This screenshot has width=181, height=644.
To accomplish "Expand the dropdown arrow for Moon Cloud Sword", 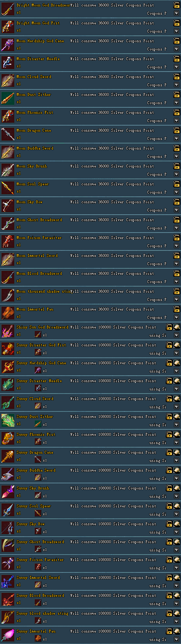I will [x=176, y=85].
